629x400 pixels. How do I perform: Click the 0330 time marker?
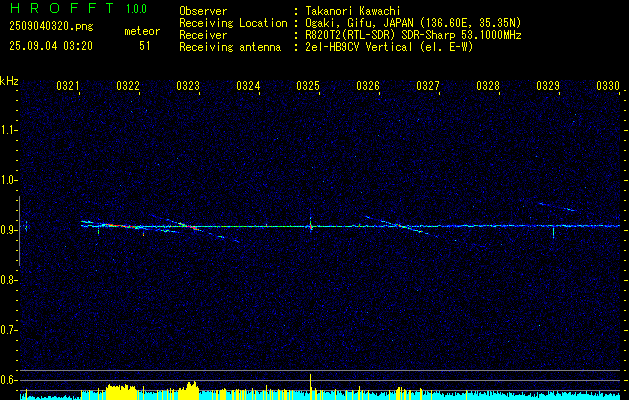[x=608, y=86]
